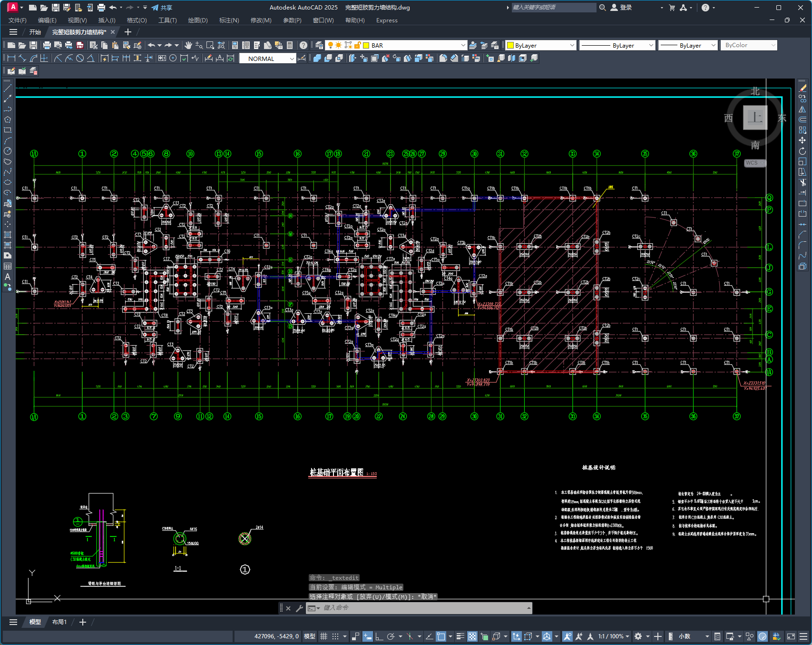Click the 模型 button in status bar
Viewport: 812px width, 645px height.
[310, 636]
